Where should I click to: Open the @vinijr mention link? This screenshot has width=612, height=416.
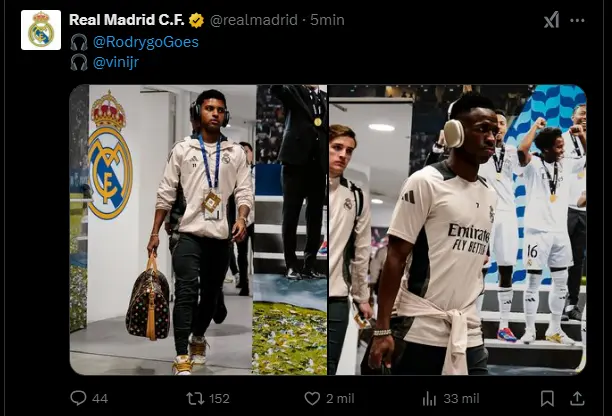coord(116,62)
